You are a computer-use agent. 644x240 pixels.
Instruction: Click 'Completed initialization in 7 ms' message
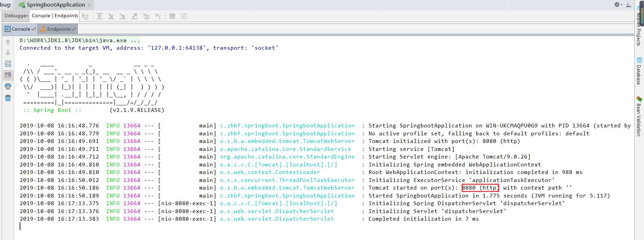coord(424,219)
